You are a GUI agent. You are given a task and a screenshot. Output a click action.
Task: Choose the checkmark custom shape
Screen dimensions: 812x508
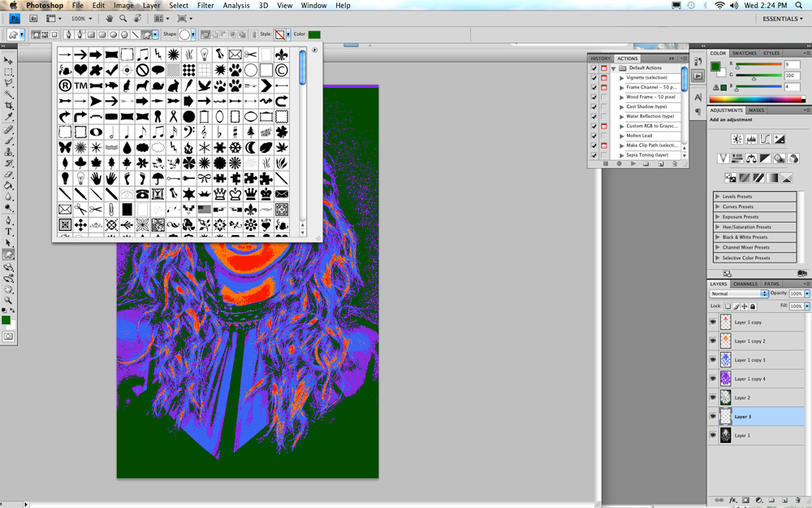coord(111,69)
